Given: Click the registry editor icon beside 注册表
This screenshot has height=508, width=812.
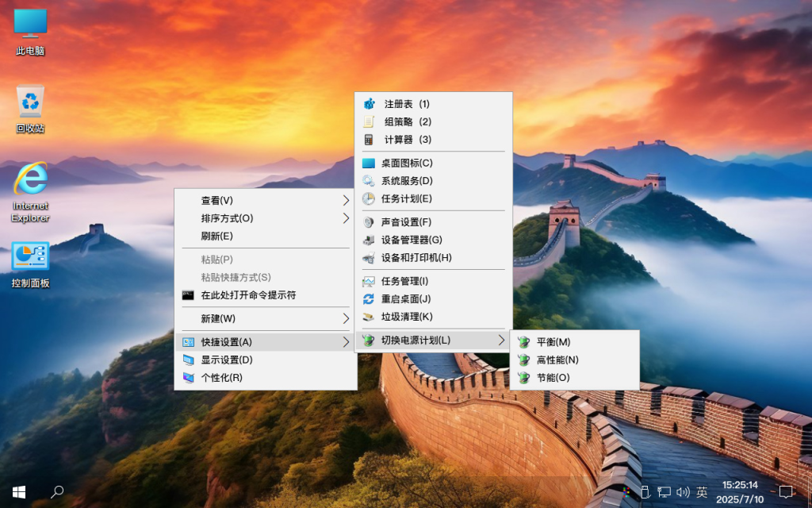Looking at the screenshot, I should (x=368, y=103).
